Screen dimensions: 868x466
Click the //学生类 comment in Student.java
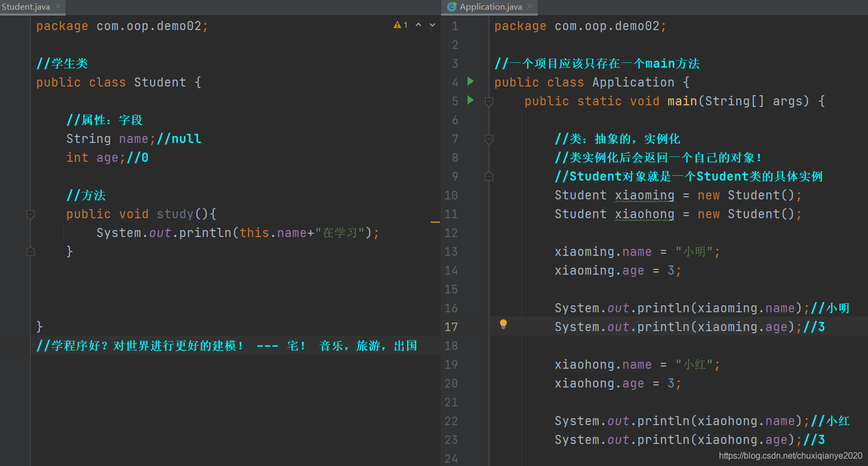62,64
